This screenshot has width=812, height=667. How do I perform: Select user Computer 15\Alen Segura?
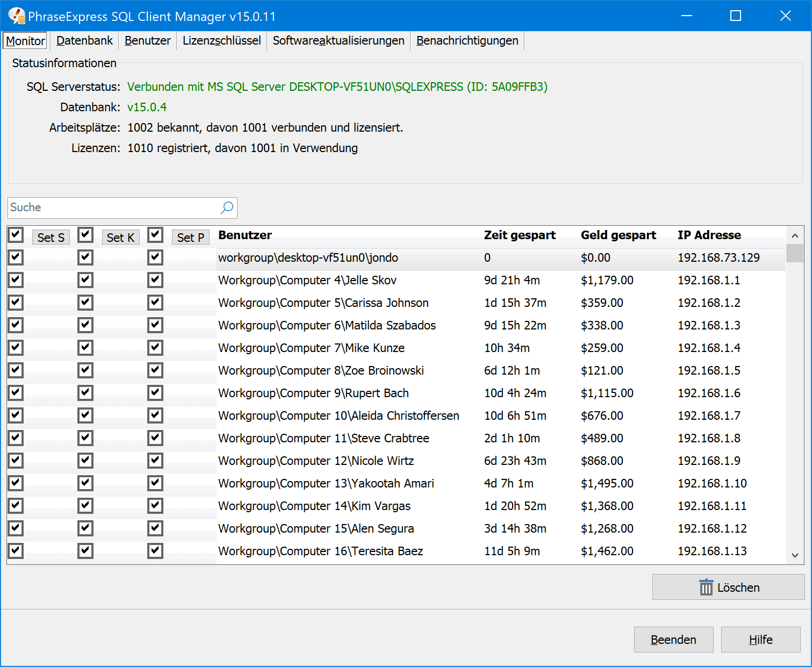pos(316,528)
